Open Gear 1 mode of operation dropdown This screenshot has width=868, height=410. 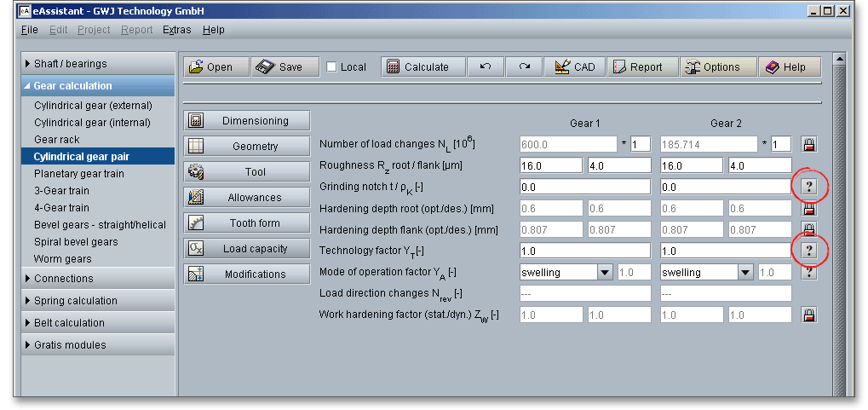click(605, 272)
